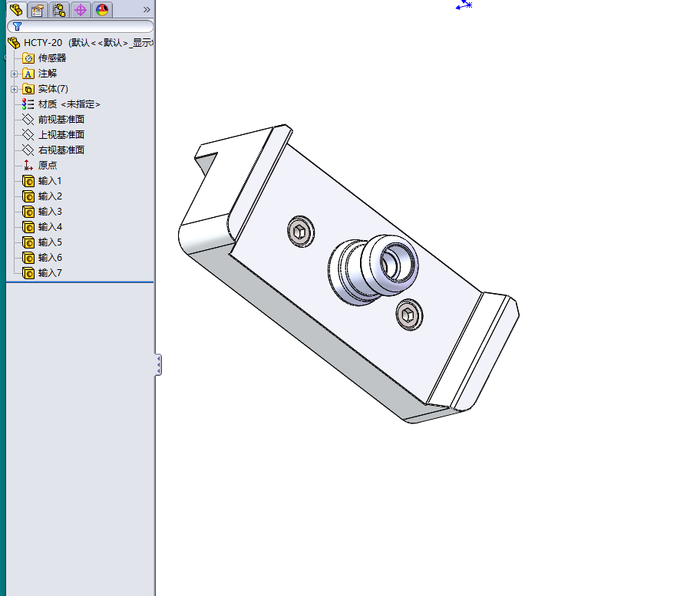
Task: Click the 前视基准面 plane icon
Action: click(x=28, y=120)
